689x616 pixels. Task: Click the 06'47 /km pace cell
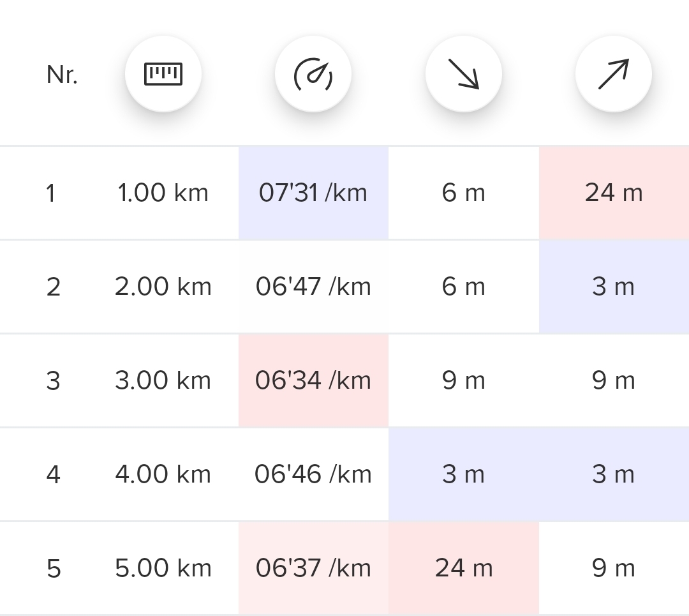click(313, 287)
